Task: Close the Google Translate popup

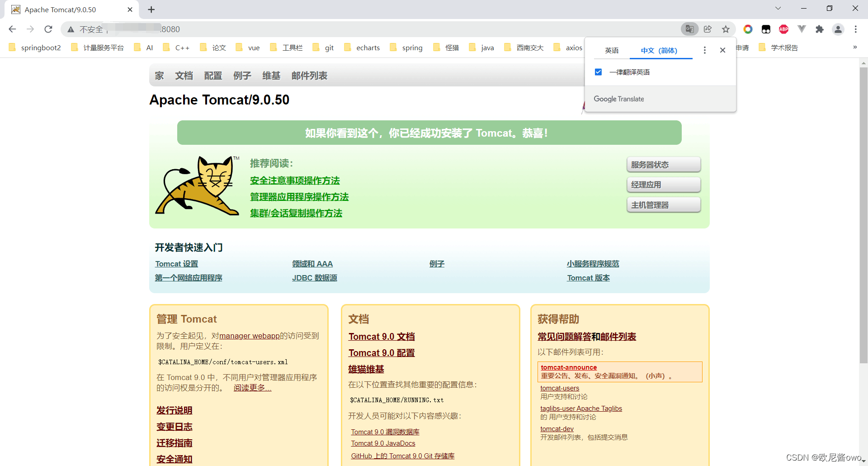Action: [x=722, y=50]
